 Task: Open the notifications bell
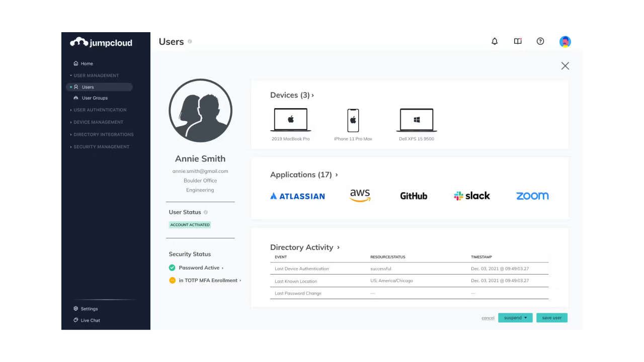point(495,41)
